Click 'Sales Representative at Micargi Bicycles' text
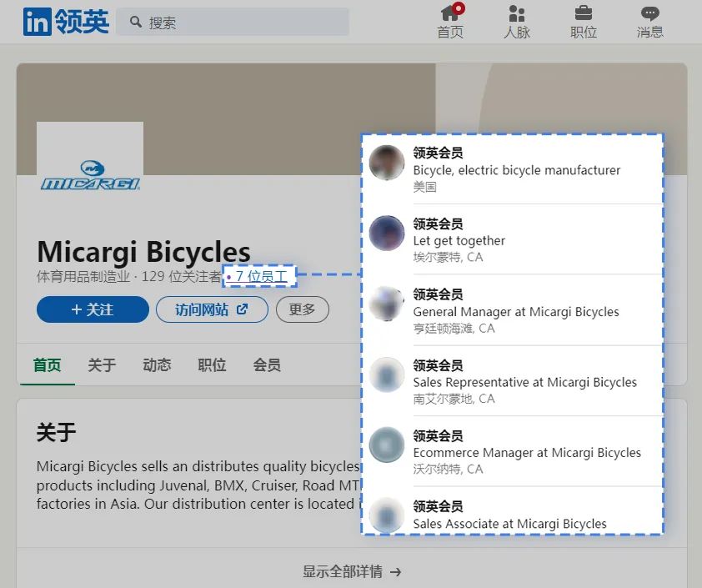702x588 pixels. pos(524,382)
